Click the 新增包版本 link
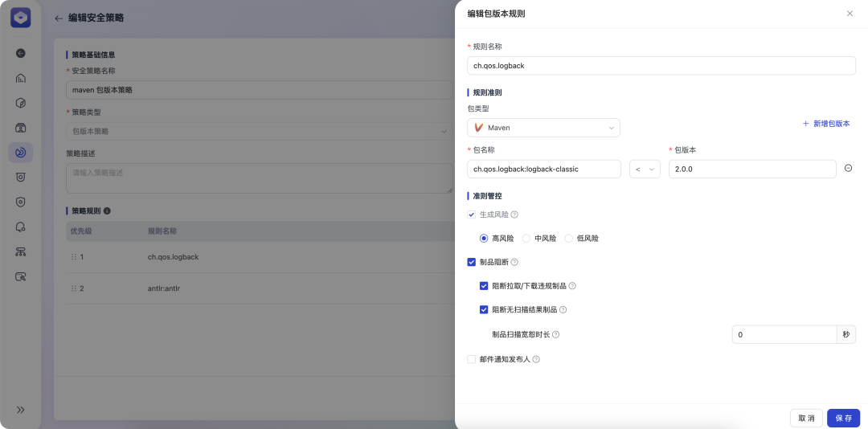This screenshot has height=429, width=868. pos(826,124)
